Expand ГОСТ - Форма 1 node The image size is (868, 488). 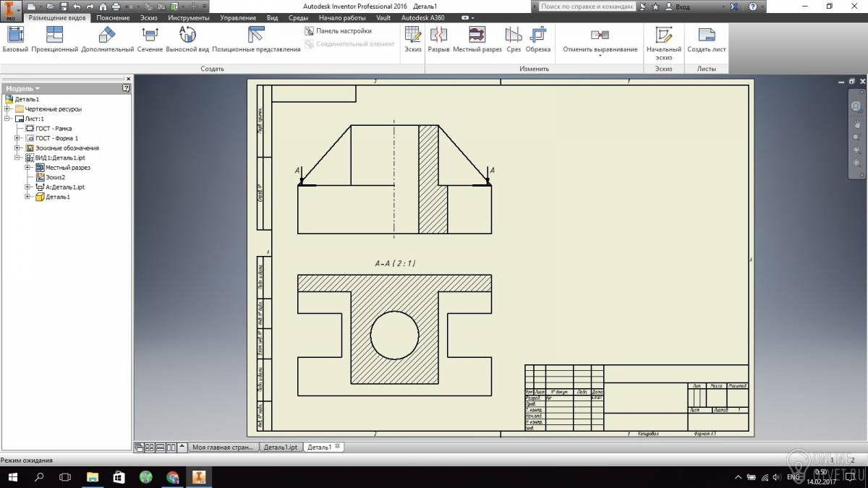tap(18, 138)
